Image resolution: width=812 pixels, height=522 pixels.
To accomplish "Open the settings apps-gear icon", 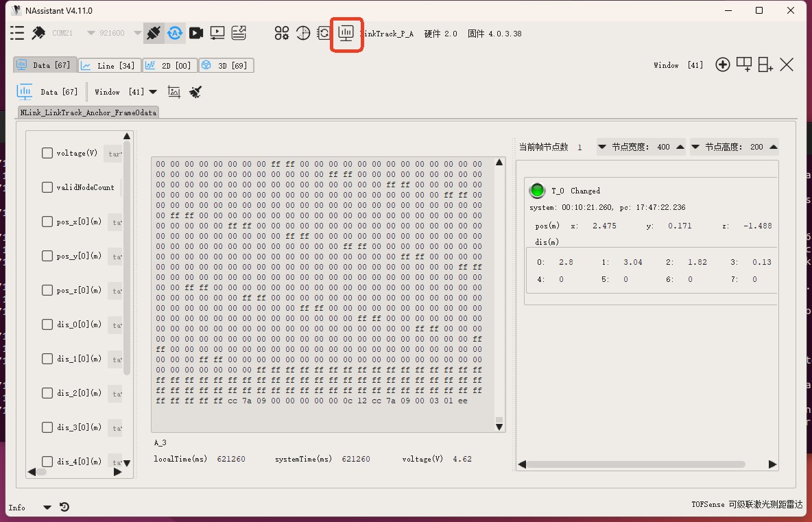I will pos(282,33).
